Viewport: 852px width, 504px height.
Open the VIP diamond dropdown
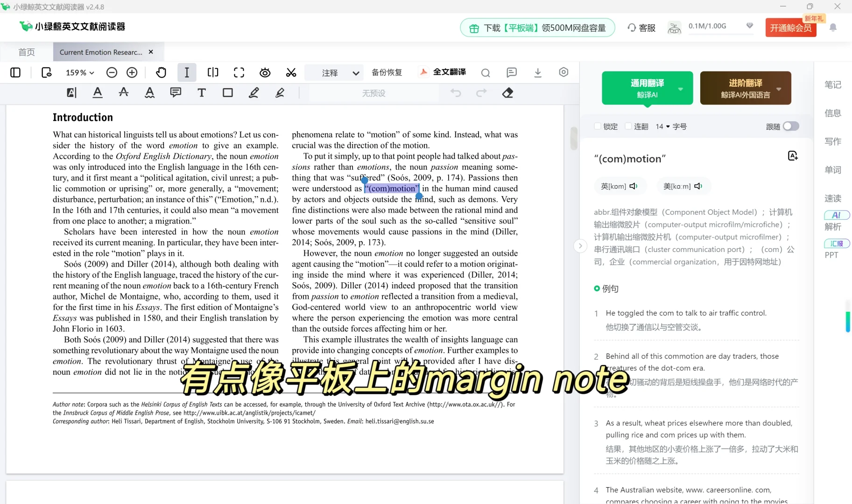(750, 26)
